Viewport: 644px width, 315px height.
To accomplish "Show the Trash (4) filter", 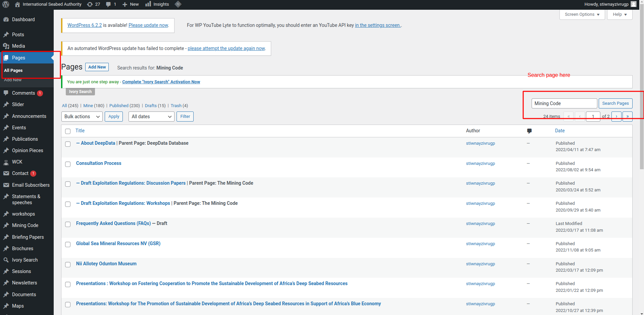I will pos(179,105).
